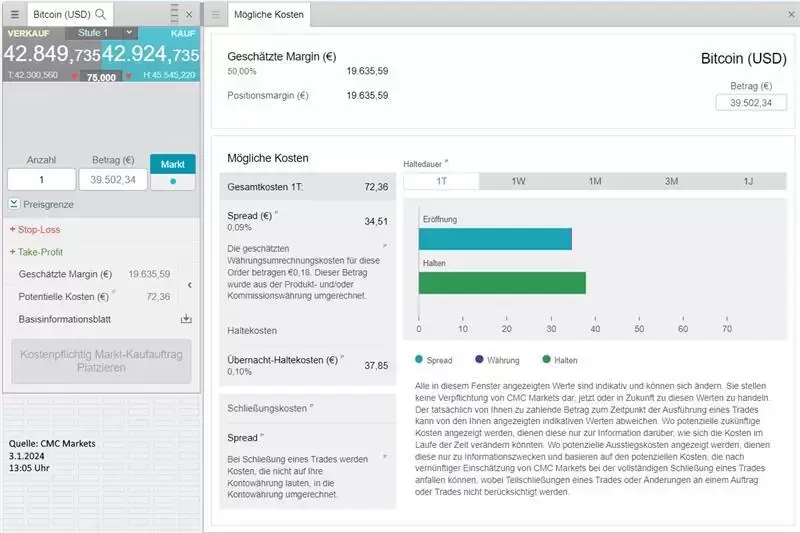Collapse side panel with the left arrow
The height and width of the screenshot is (533, 800).
point(190,285)
